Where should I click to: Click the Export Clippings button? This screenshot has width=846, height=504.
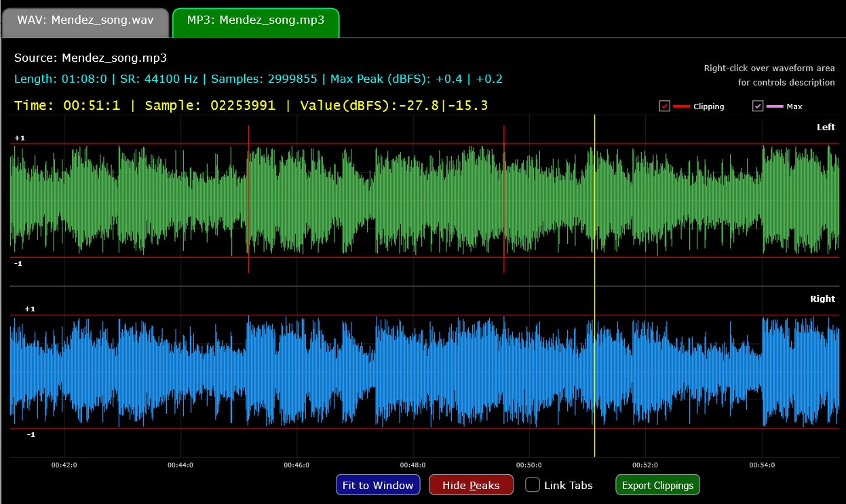(657, 485)
